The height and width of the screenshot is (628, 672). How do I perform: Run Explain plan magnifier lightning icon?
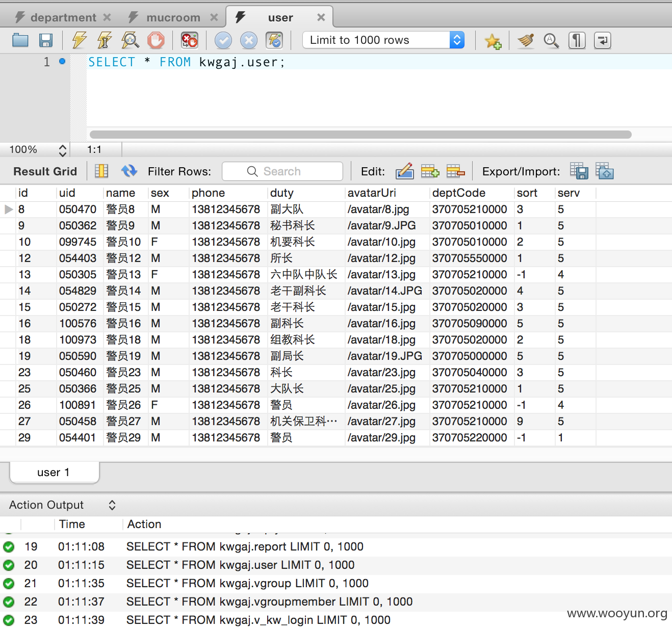(130, 40)
